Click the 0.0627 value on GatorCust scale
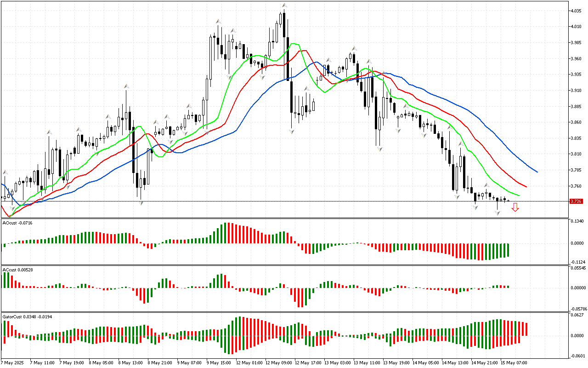 pyautogui.click(x=577, y=315)
